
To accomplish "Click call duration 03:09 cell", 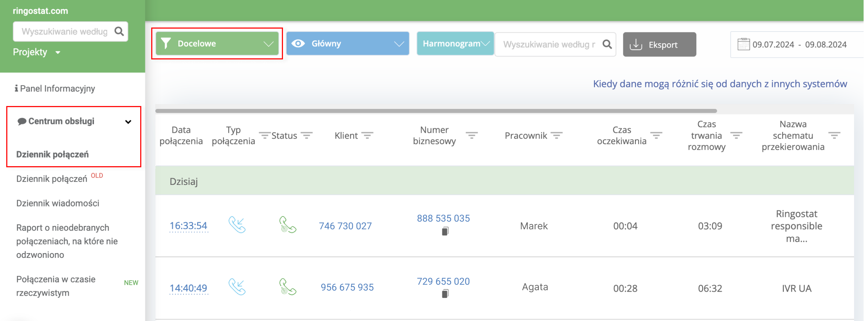I will click(x=710, y=226).
